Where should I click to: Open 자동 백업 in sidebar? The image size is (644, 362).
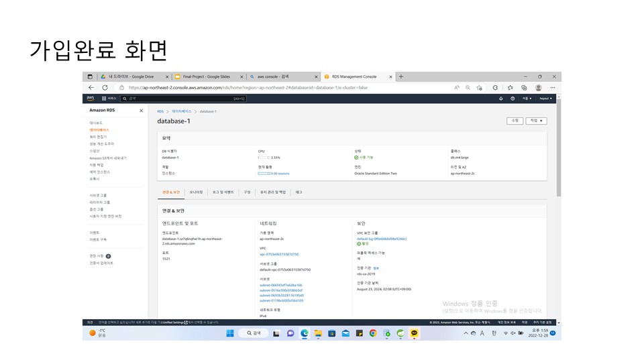(97, 165)
